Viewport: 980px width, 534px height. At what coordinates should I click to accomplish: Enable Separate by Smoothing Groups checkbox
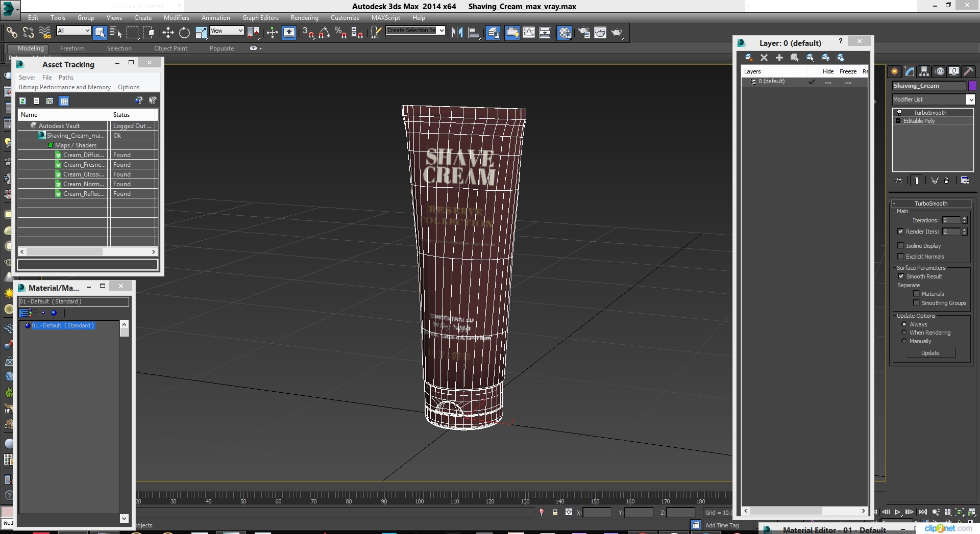(x=916, y=303)
